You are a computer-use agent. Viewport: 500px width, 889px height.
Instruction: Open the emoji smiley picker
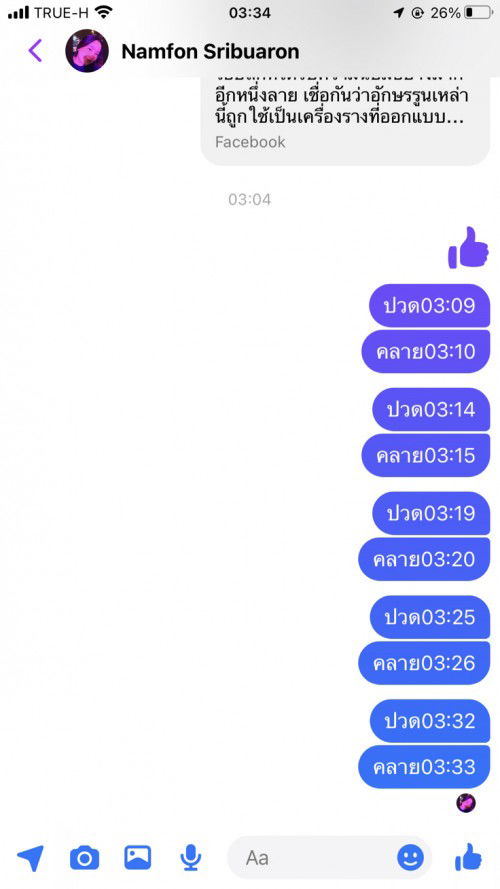coord(410,858)
